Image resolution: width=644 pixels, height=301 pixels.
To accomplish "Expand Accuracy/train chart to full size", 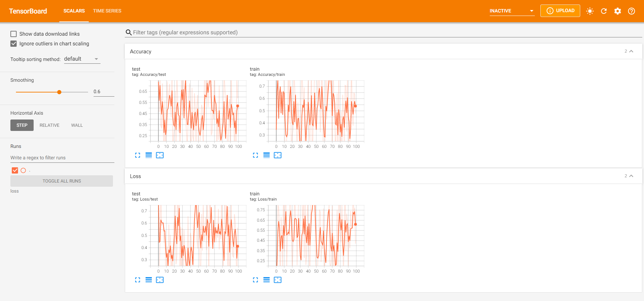I will [x=255, y=155].
